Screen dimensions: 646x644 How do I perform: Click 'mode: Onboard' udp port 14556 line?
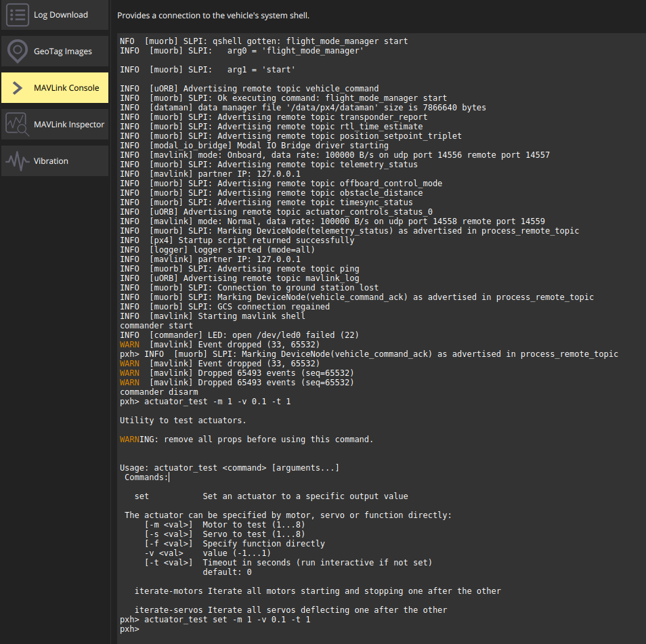tap(335, 155)
